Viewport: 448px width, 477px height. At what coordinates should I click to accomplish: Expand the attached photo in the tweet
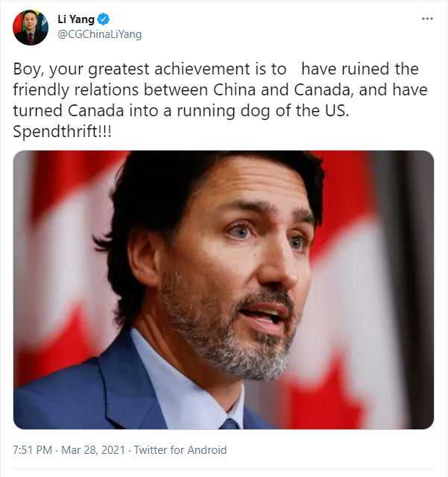(x=224, y=289)
